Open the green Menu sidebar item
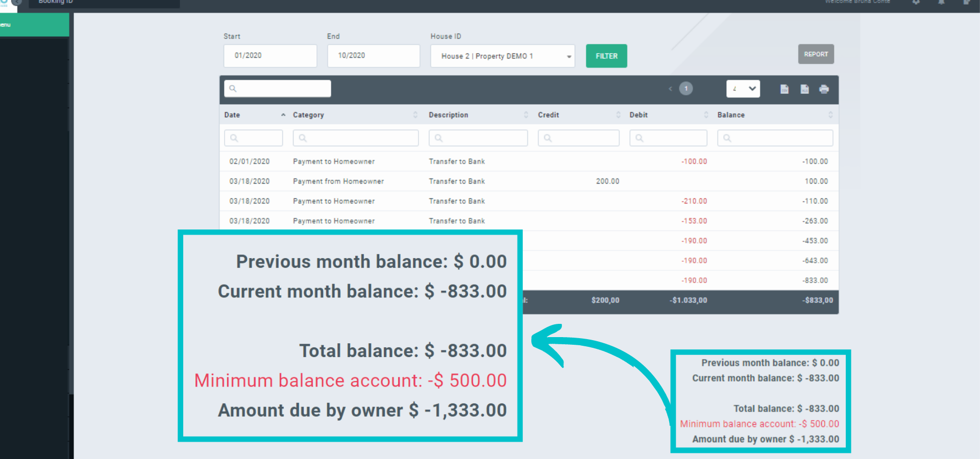 pyautogui.click(x=34, y=24)
